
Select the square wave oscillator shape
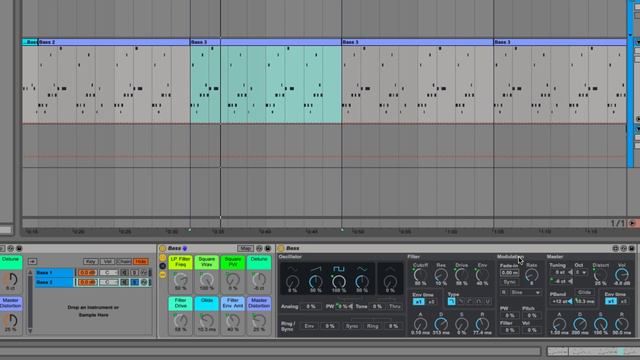point(339,269)
